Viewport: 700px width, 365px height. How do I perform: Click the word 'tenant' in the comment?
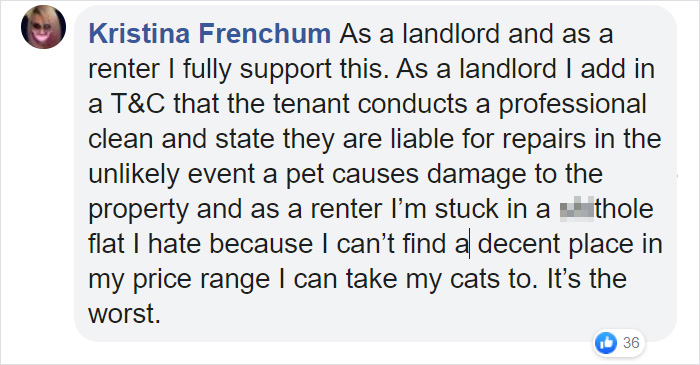coord(311,104)
